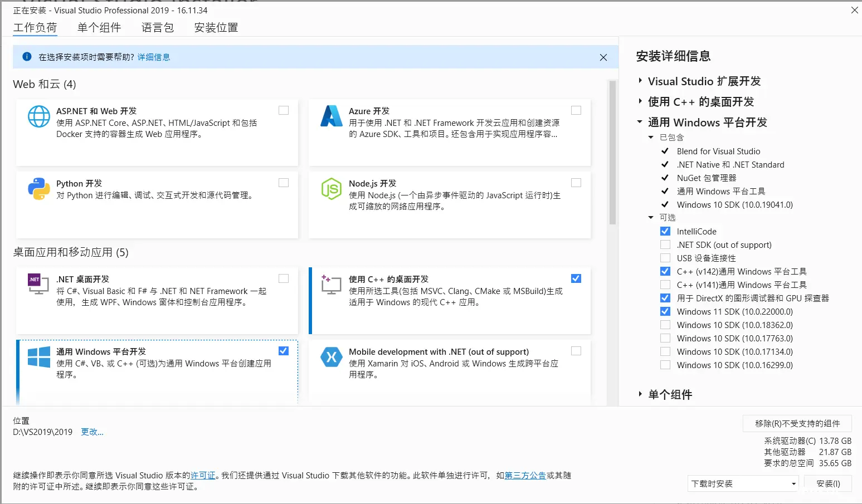The image size is (862, 504).
Task: Check C++ (v141) 通用 Windows 平台工具
Action: point(665,285)
